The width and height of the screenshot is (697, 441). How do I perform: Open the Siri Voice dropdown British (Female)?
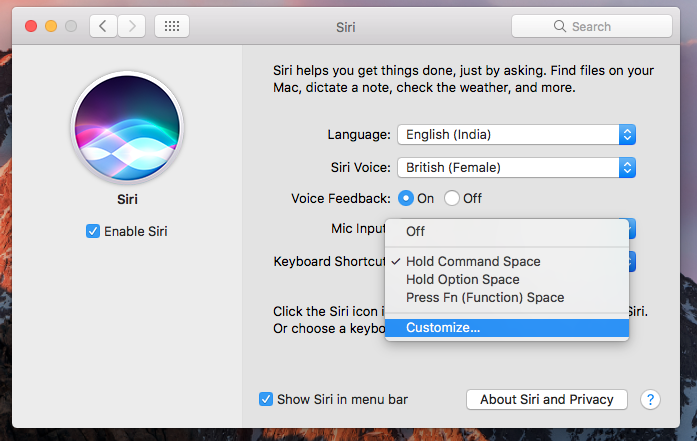coord(517,168)
